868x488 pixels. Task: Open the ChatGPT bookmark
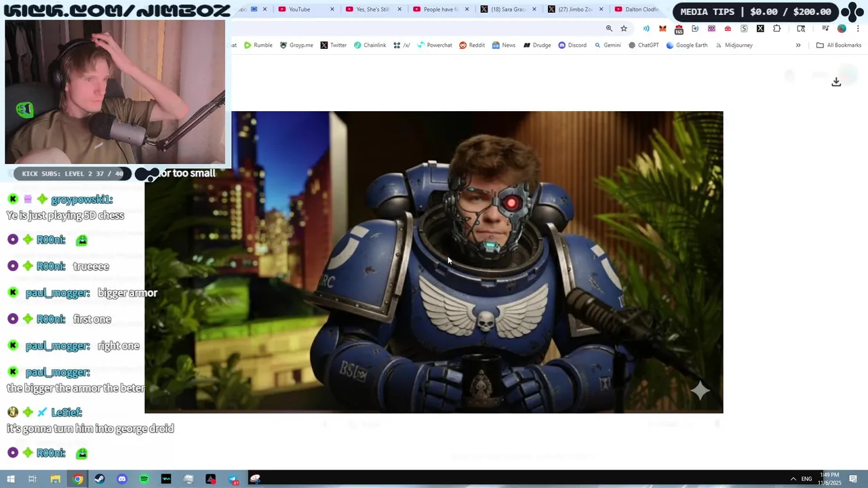(644, 45)
